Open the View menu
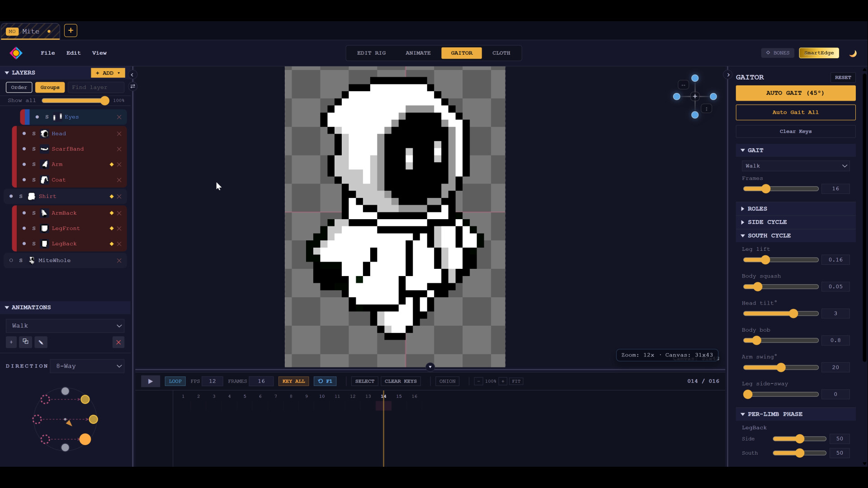 point(99,53)
